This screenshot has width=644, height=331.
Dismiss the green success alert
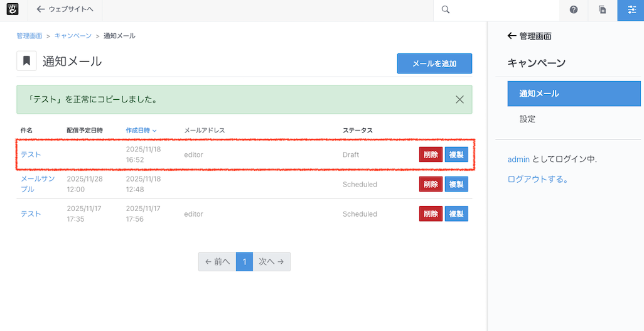pos(459,99)
